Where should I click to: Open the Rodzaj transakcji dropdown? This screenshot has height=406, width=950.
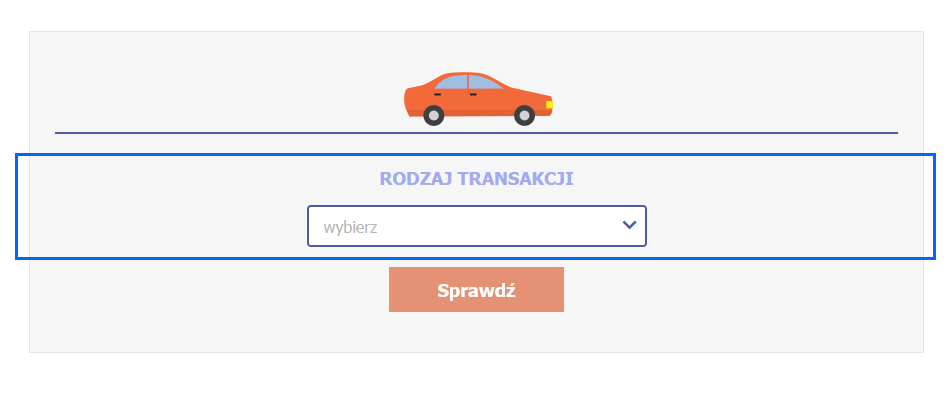pyautogui.click(x=477, y=226)
